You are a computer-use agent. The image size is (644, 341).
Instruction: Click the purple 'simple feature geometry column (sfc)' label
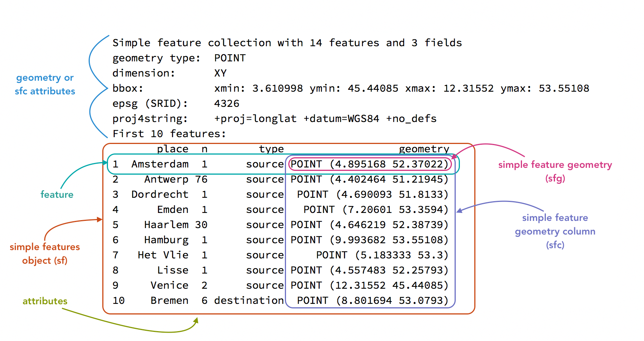555,231
